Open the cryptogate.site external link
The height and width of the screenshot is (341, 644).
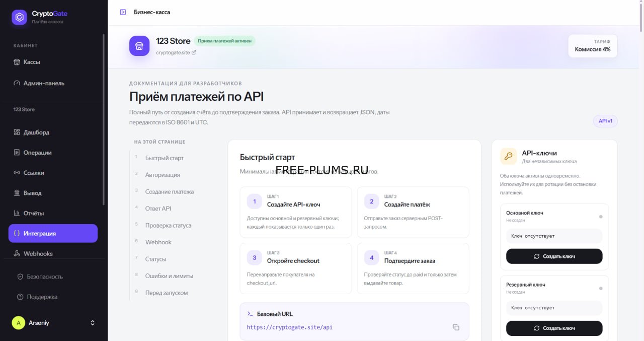176,52
